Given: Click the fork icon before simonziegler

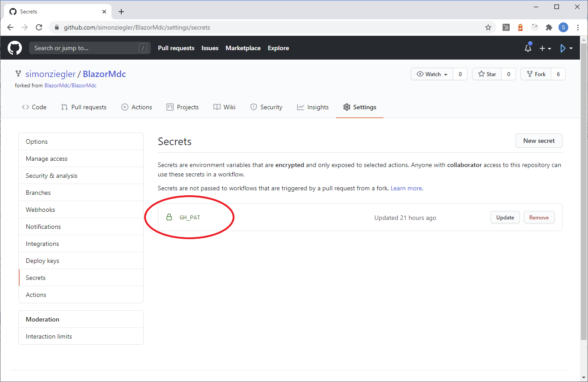Looking at the screenshot, I should [18, 74].
